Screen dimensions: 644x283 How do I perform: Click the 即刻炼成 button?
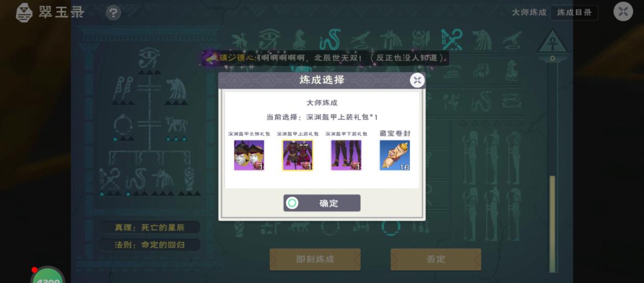coord(315,259)
